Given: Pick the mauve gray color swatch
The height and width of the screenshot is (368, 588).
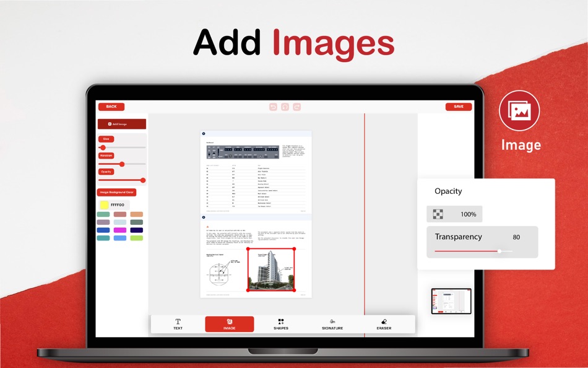Looking at the screenshot, I should pos(103,222).
